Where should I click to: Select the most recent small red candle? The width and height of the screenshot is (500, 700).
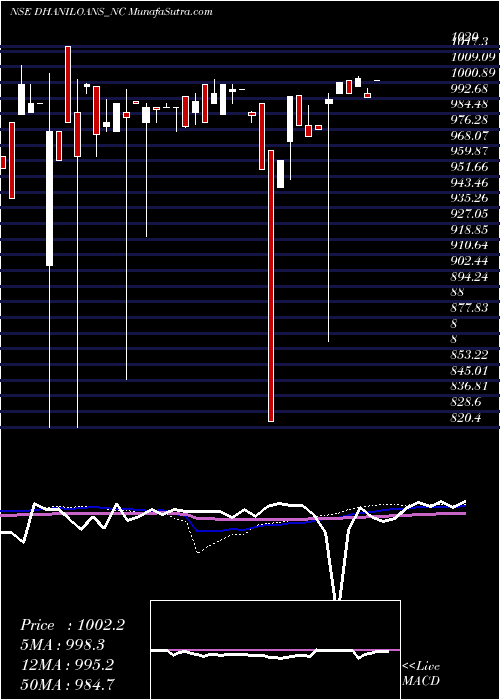(x=367, y=95)
